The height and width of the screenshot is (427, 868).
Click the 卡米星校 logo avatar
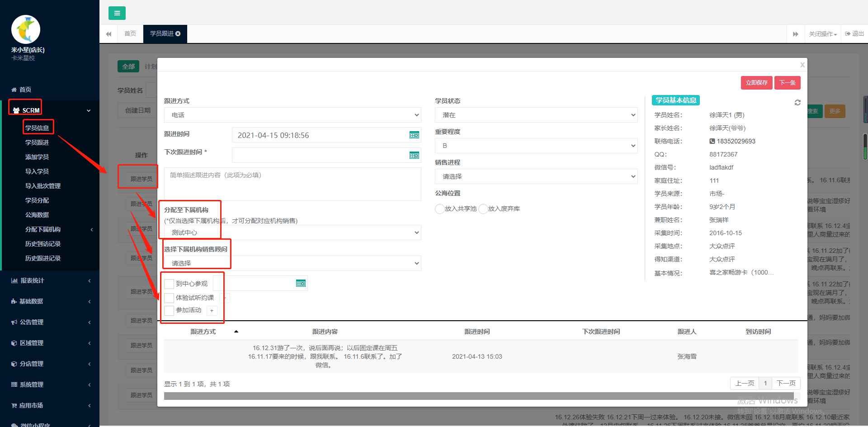point(26,29)
